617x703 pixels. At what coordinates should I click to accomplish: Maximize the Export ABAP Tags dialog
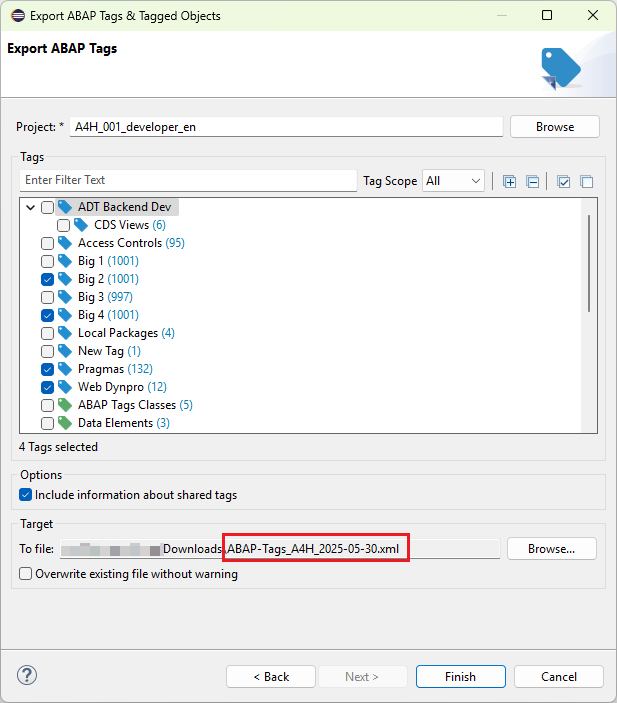547,15
